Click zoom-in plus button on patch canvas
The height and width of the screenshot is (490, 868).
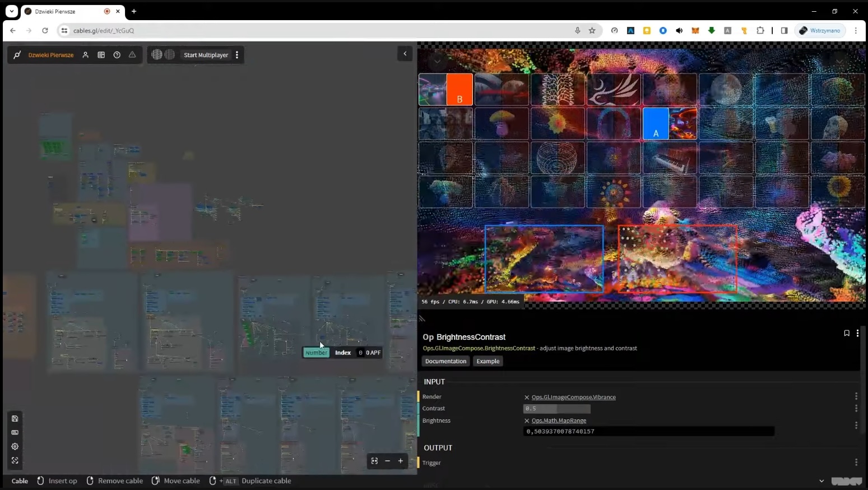(x=401, y=461)
